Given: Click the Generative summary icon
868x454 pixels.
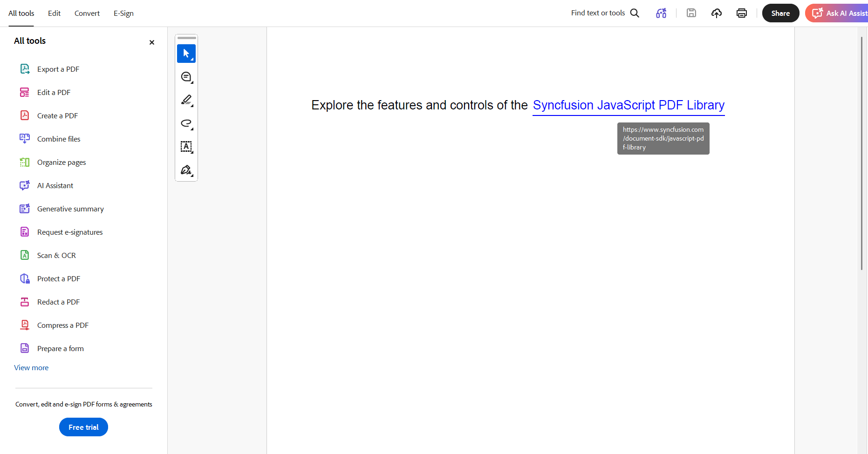Looking at the screenshot, I should [25, 209].
